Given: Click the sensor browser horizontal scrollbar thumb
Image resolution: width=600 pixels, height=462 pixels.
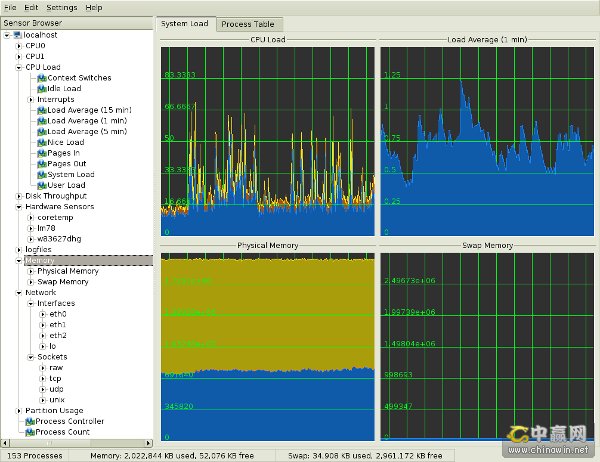Looking at the screenshot, I should point(50,443).
